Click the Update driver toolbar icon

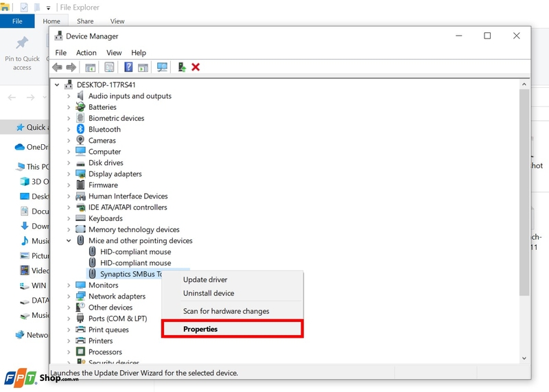coord(182,67)
